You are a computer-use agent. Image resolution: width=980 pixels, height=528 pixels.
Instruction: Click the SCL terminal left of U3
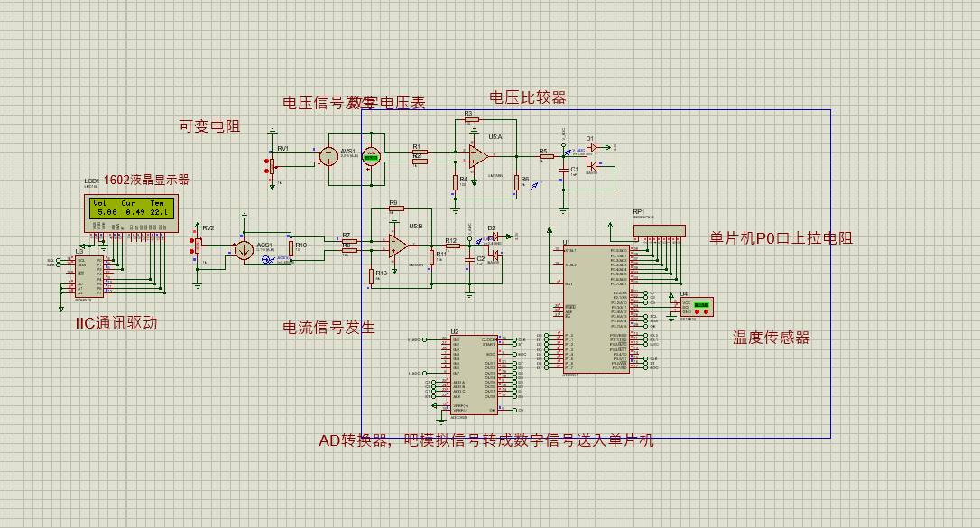[59, 261]
